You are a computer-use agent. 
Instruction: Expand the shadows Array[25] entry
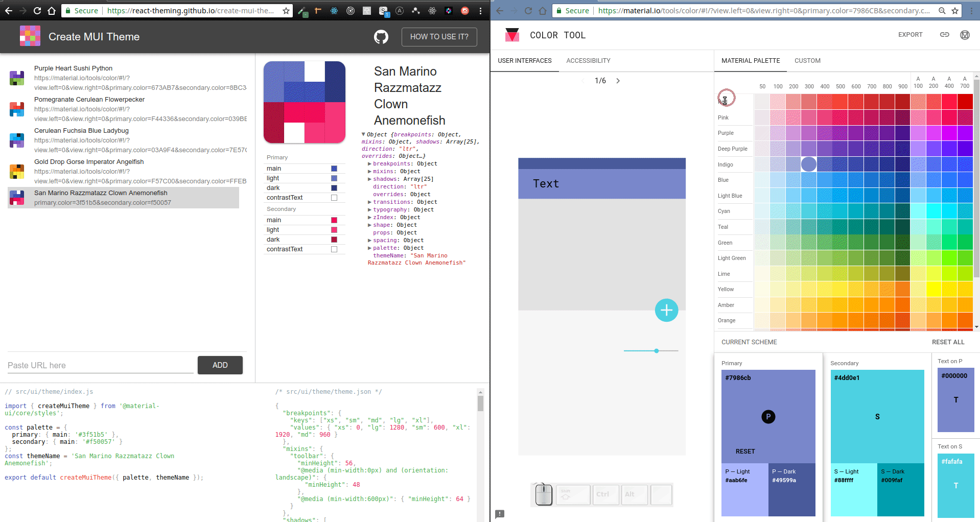click(x=370, y=179)
